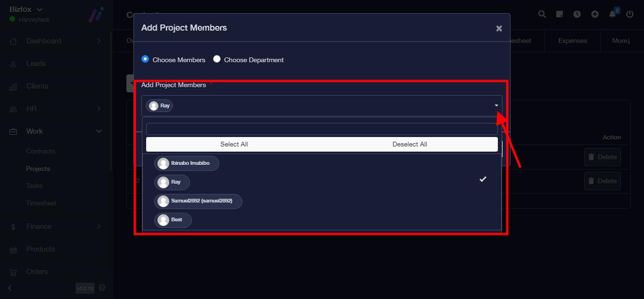Open the sticky notes icon
Image resolution: width=644 pixels, height=299 pixels.
pyautogui.click(x=560, y=14)
